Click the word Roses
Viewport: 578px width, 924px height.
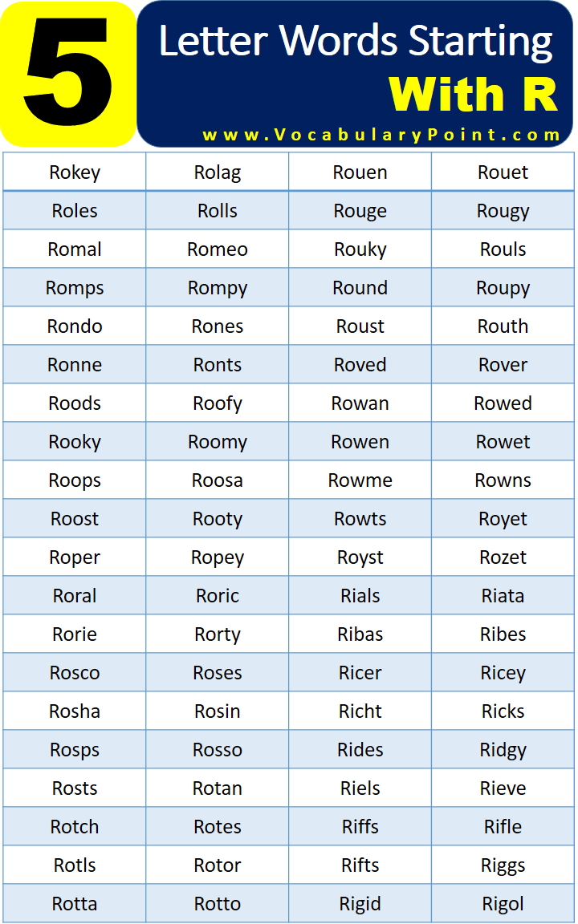pyautogui.click(x=218, y=672)
